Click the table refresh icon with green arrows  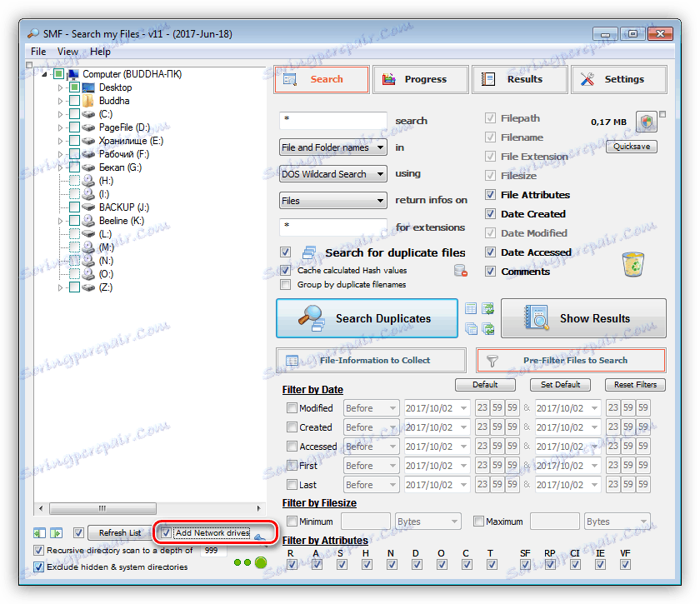pos(488,308)
